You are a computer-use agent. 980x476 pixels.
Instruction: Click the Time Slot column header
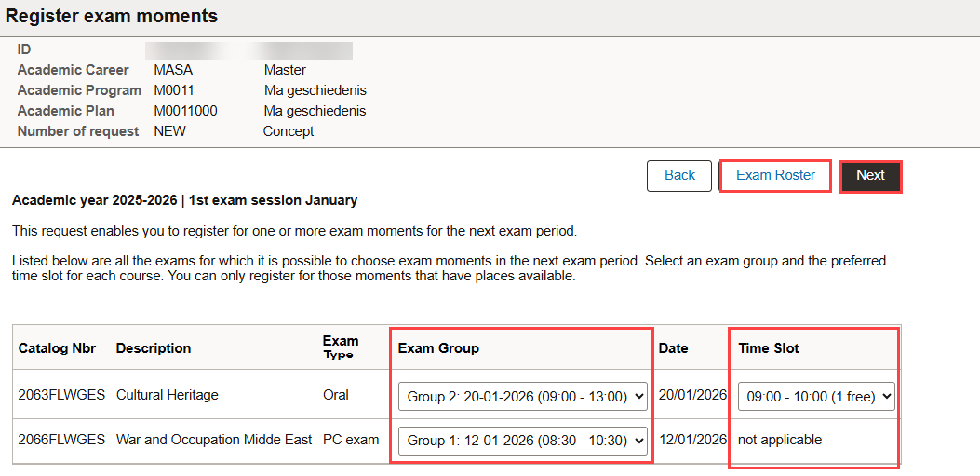click(x=769, y=348)
